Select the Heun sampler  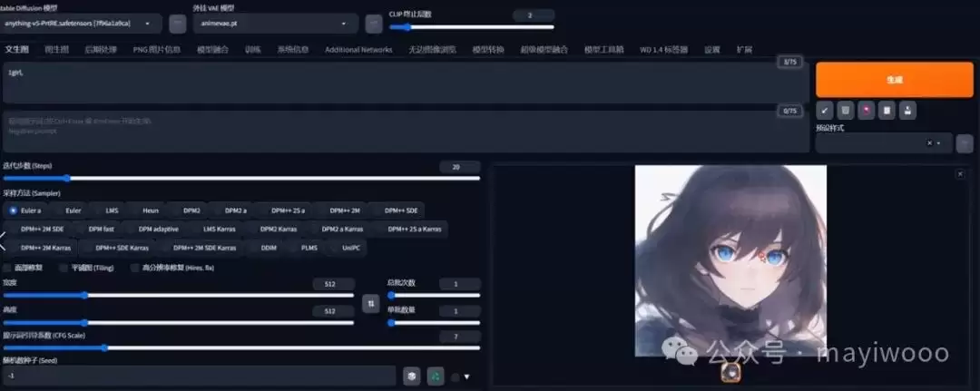pos(145,210)
